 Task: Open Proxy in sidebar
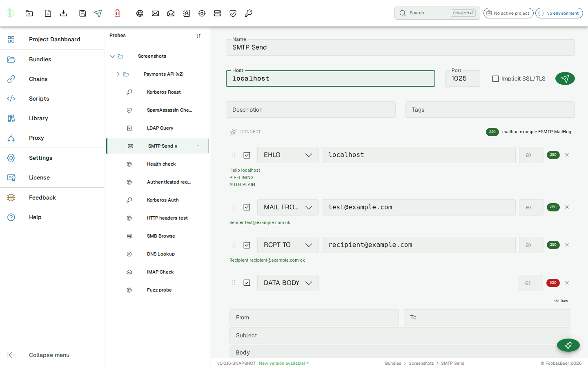click(52, 138)
